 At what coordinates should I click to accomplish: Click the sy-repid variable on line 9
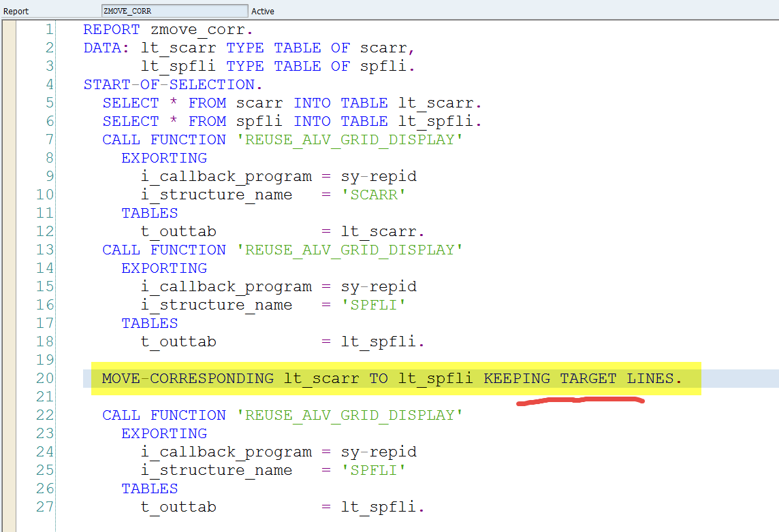(x=381, y=176)
